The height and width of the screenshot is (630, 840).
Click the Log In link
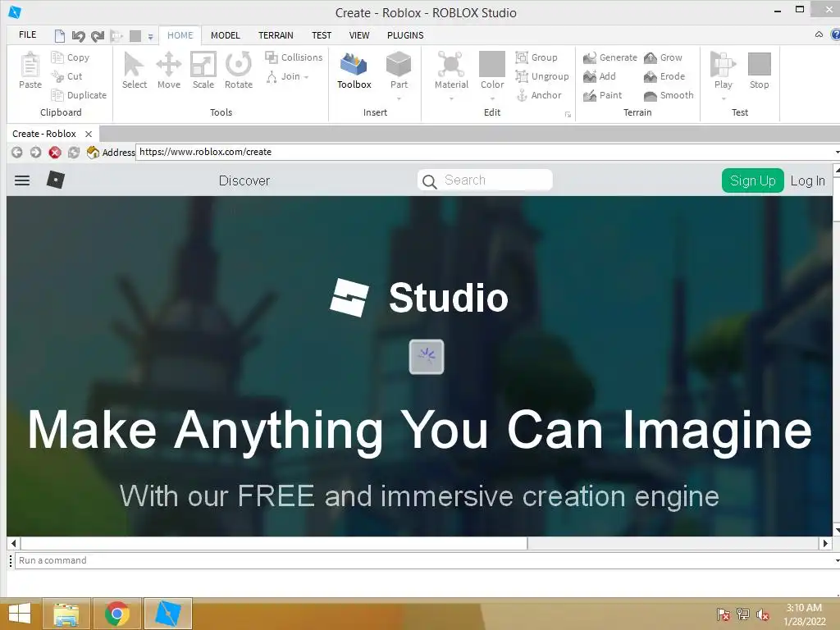pos(807,181)
